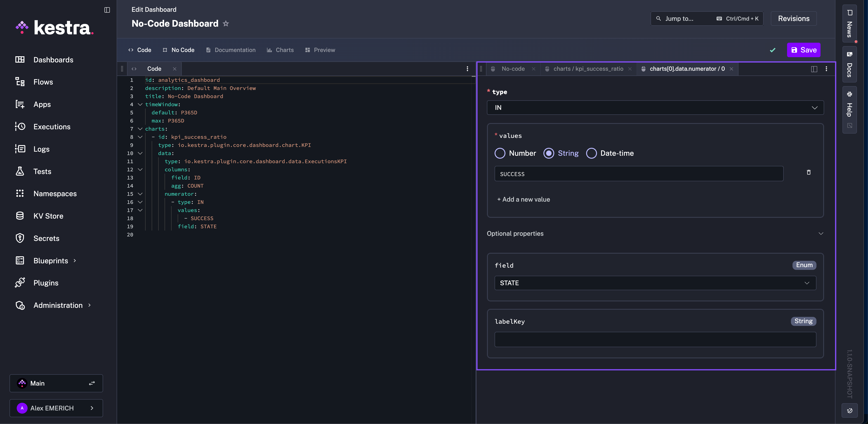Collapse the sidebar with the panel icon
Screen dimensions: 868x424
[x=107, y=10]
